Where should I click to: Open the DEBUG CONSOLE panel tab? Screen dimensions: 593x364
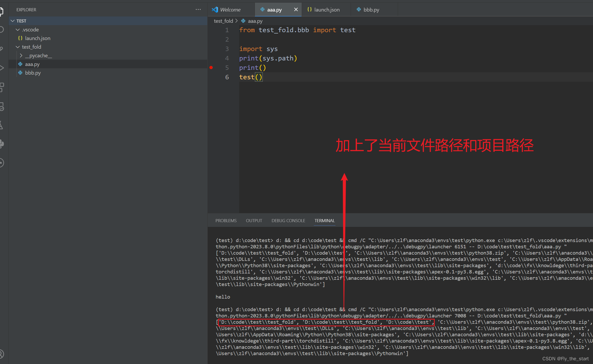pyautogui.click(x=288, y=221)
